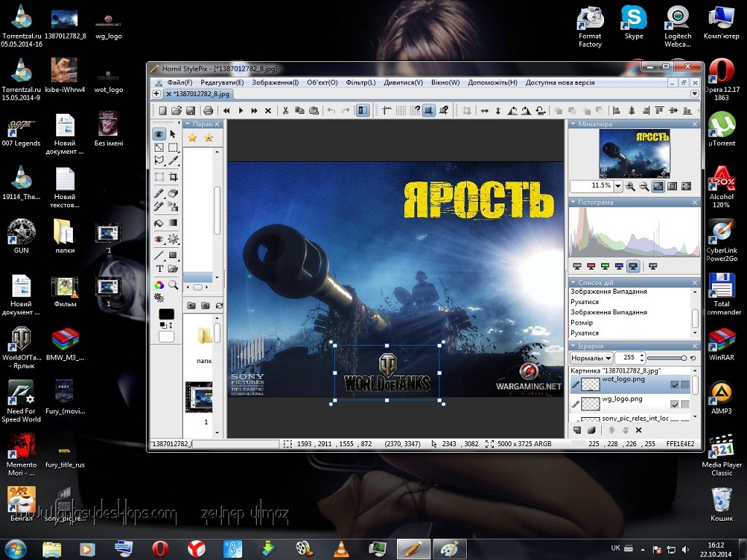Image resolution: width=747 pixels, height=560 pixels.
Task: Collapse the Гістограма panel
Action: (573, 202)
